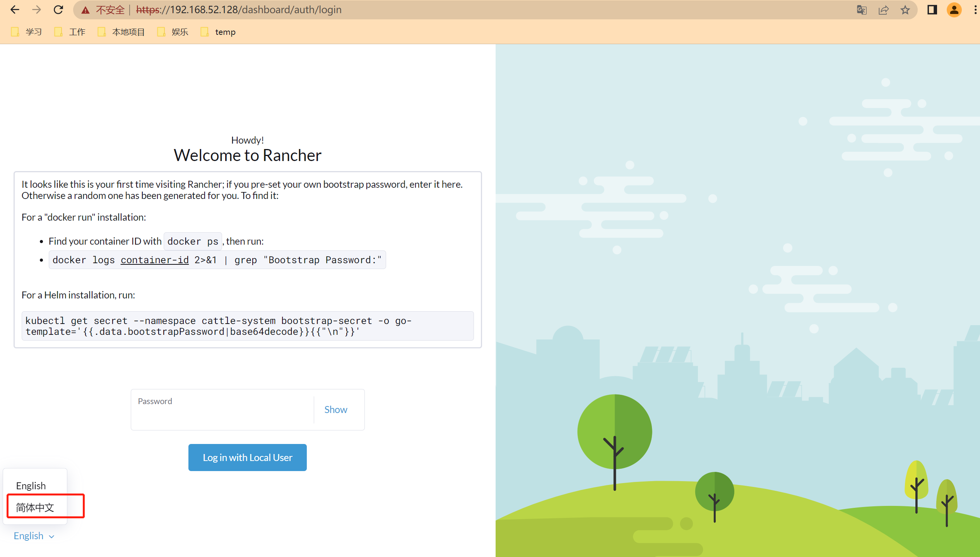Click the Welcome to Rancher heading
Image resolution: width=980 pixels, height=557 pixels.
[x=248, y=155]
